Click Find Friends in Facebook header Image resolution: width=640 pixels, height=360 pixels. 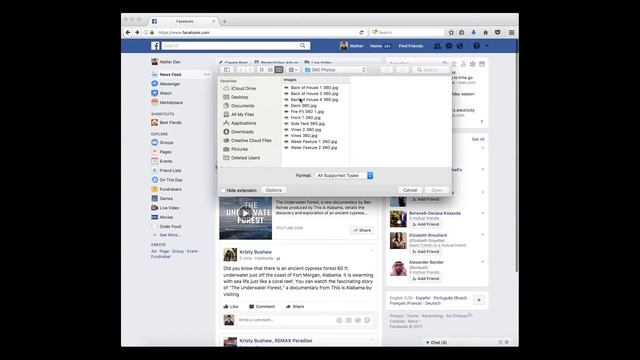pos(411,46)
